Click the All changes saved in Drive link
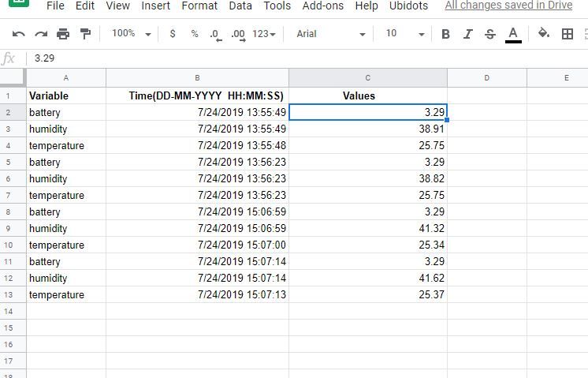Viewport: 588px width, 378px height. coord(508,6)
